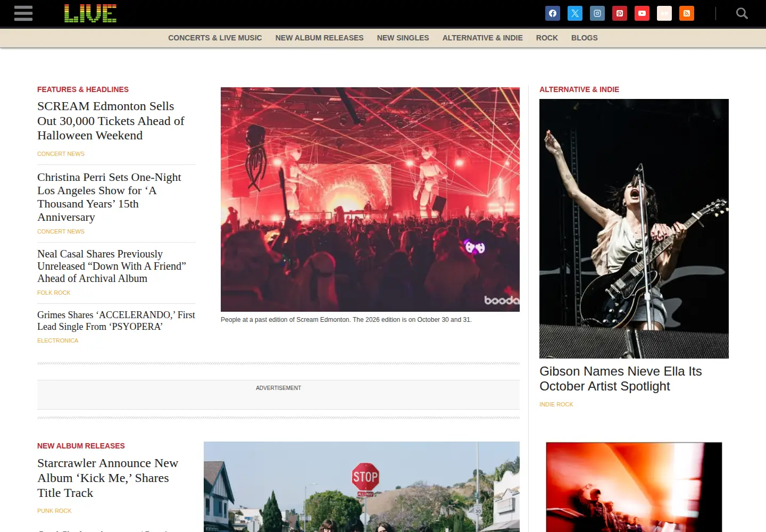Image resolution: width=766 pixels, height=532 pixels.
Task: Select Alternative & Indie nav item
Action: 482,38
